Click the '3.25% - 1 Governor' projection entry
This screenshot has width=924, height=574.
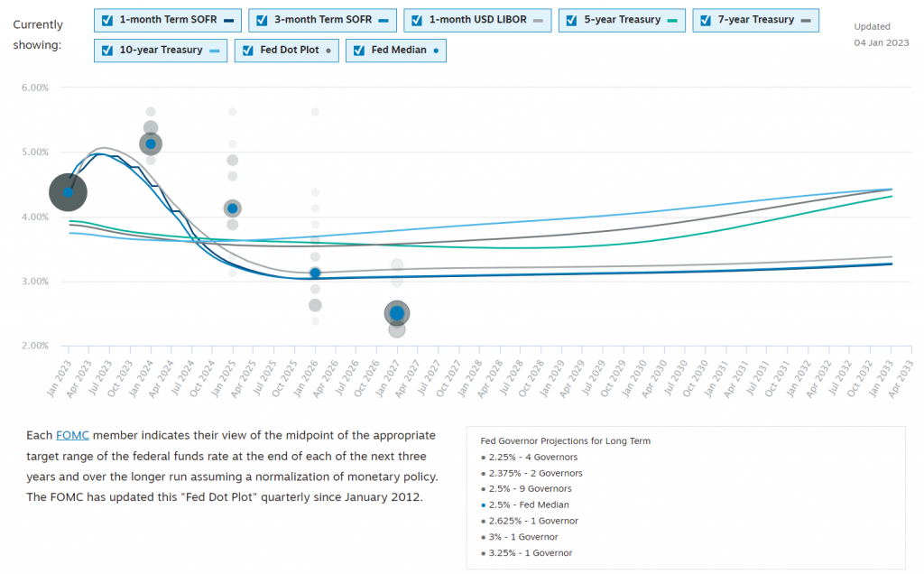[531, 553]
